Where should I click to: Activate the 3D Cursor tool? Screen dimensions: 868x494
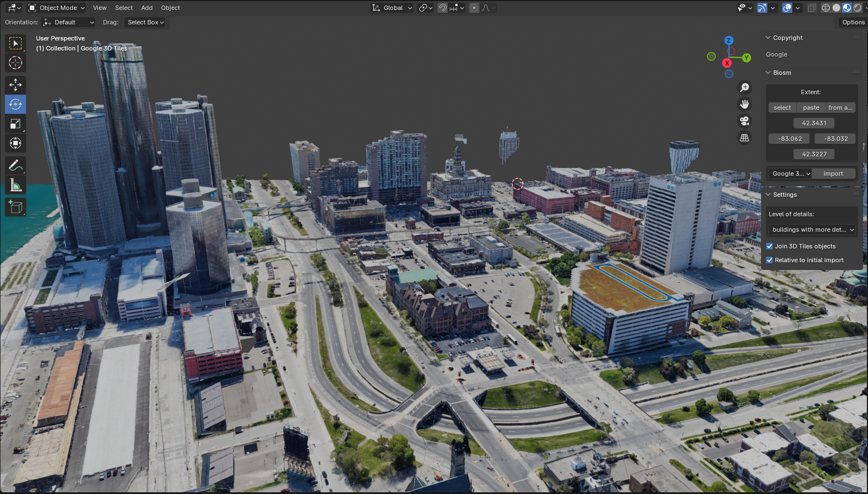[16, 63]
